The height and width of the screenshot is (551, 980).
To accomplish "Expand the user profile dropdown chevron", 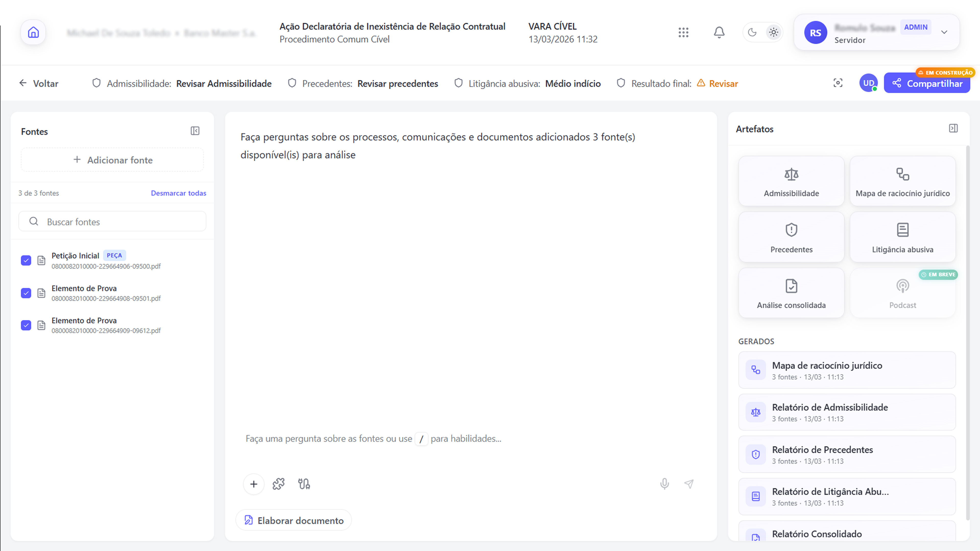I will click(944, 32).
